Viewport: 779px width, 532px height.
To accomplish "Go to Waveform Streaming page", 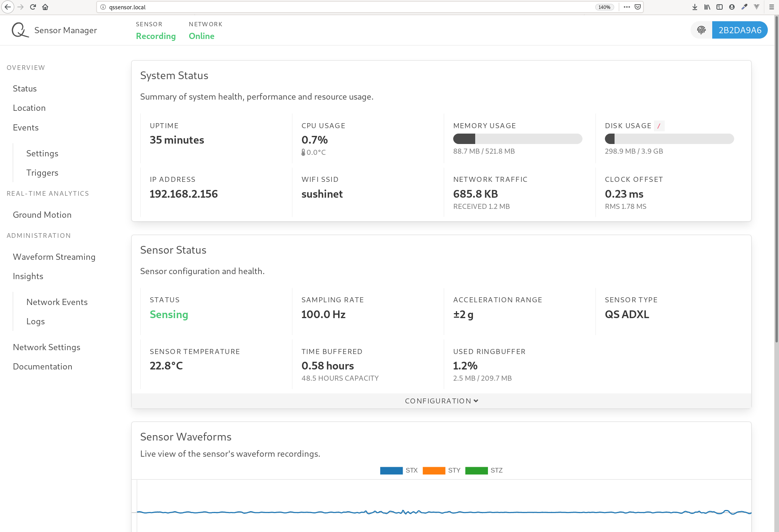I will 54,257.
